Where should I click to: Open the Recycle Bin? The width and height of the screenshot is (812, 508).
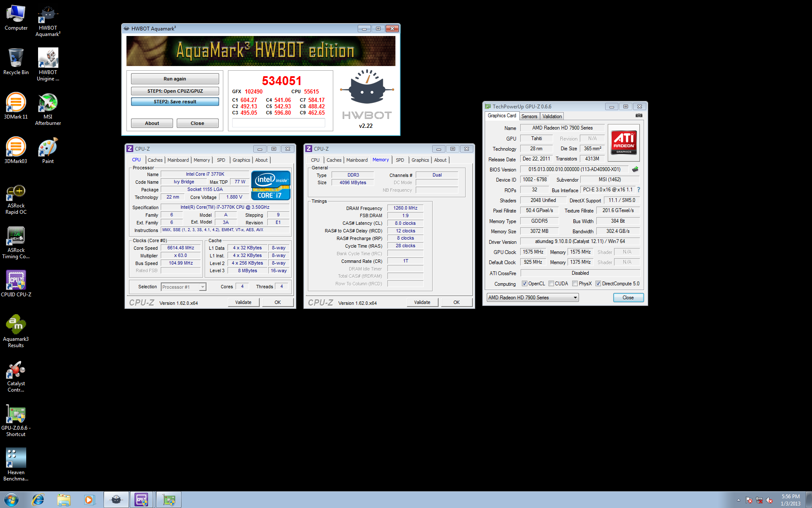(x=16, y=62)
